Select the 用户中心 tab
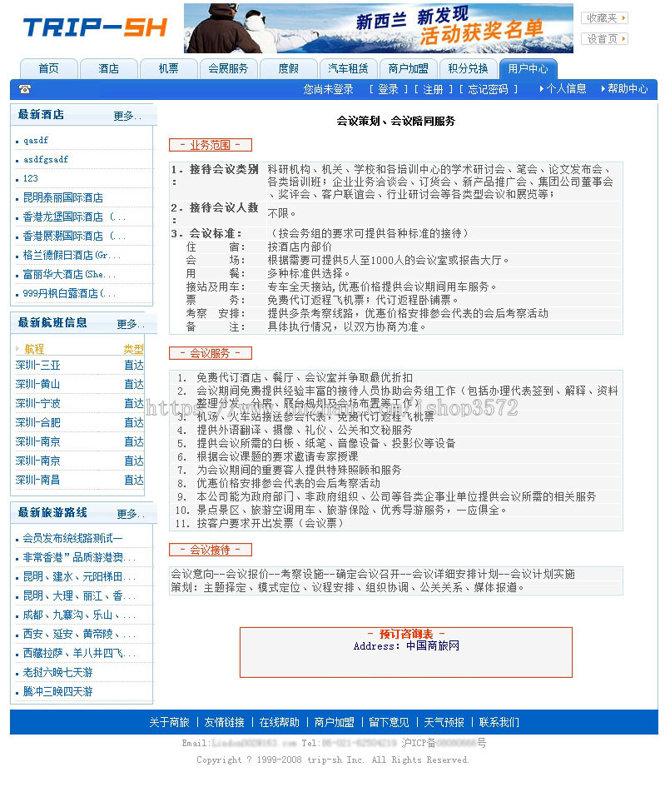The height and width of the screenshot is (812, 665). (x=528, y=69)
